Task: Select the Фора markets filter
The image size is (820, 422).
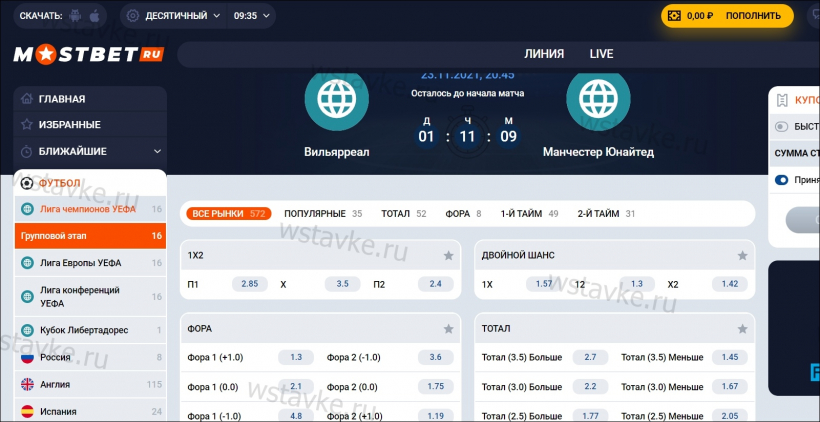Action: pyautogui.click(x=463, y=213)
